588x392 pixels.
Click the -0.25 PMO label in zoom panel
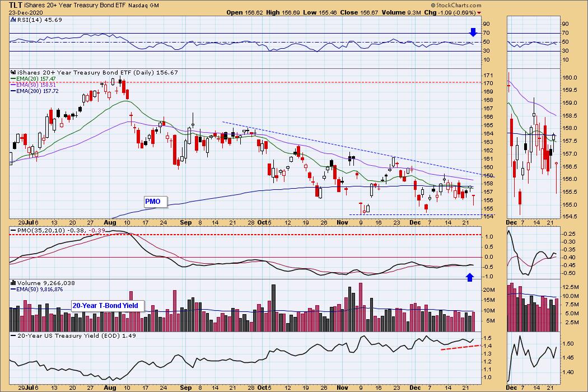(x=570, y=234)
